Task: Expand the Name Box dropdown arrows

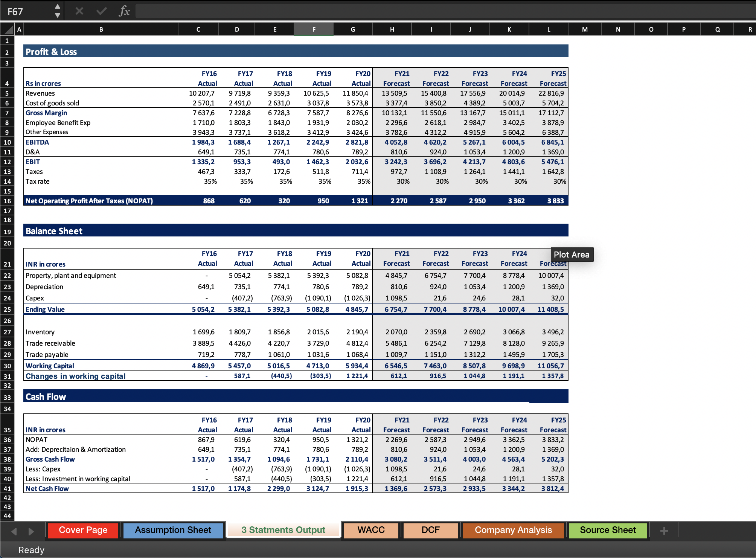Action: coord(57,11)
